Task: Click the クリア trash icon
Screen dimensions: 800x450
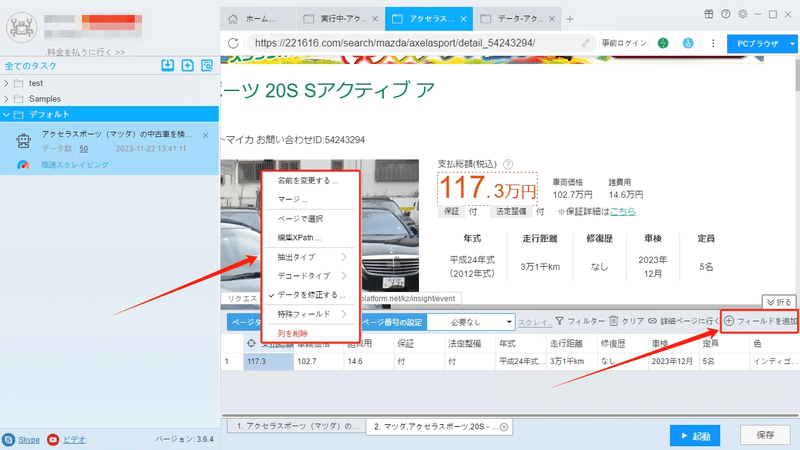Action: (x=613, y=321)
